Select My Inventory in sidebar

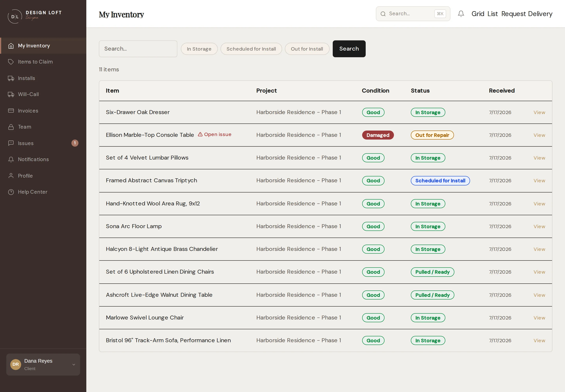point(43,46)
